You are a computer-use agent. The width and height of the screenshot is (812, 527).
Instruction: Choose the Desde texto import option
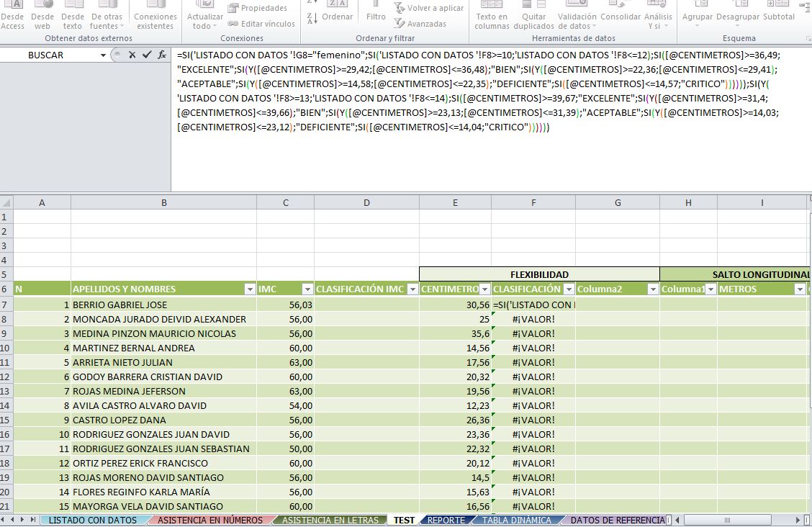(x=73, y=16)
